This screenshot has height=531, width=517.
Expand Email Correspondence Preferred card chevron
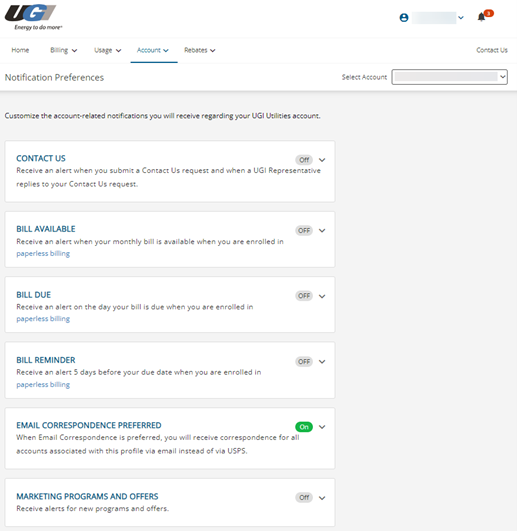pyautogui.click(x=322, y=427)
